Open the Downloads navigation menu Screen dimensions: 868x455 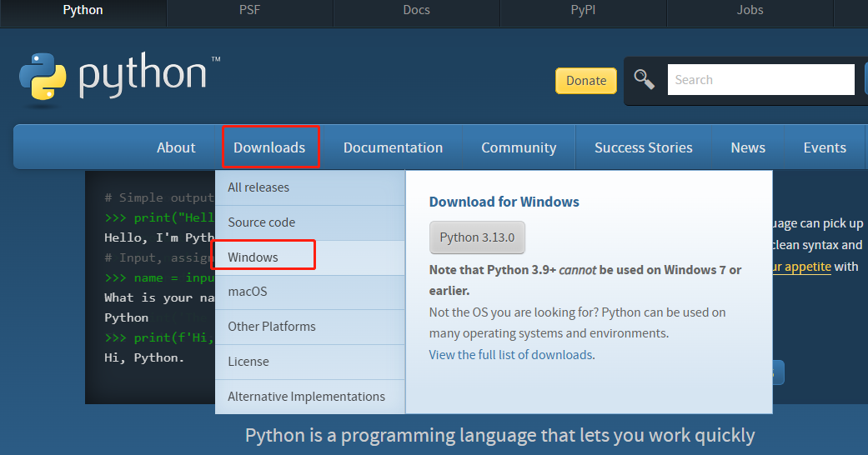coord(269,147)
